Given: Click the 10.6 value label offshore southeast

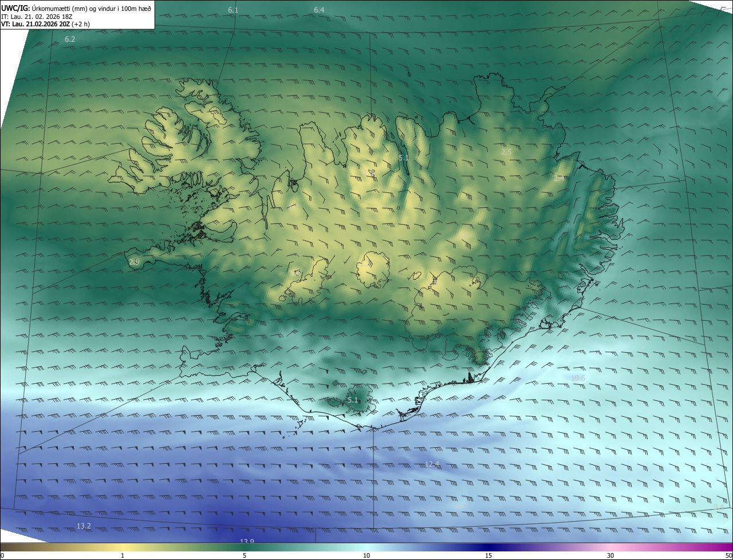Looking at the screenshot, I should click(578, 378).
